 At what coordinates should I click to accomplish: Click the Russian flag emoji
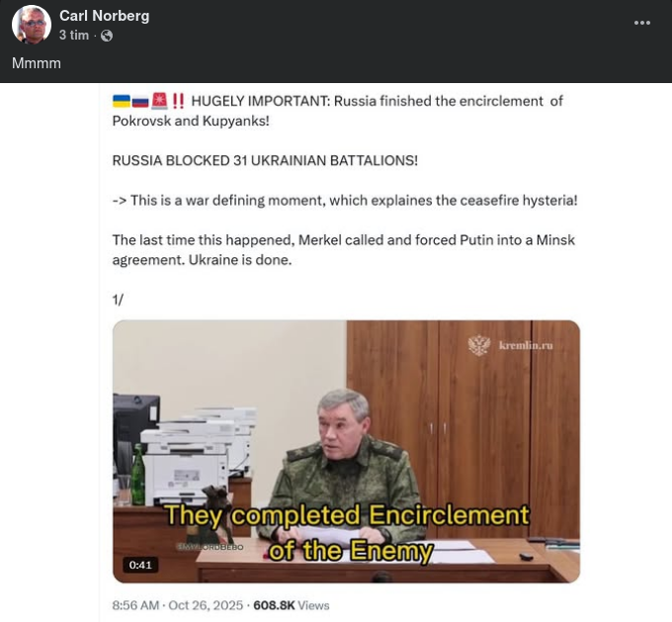point(140,101)
